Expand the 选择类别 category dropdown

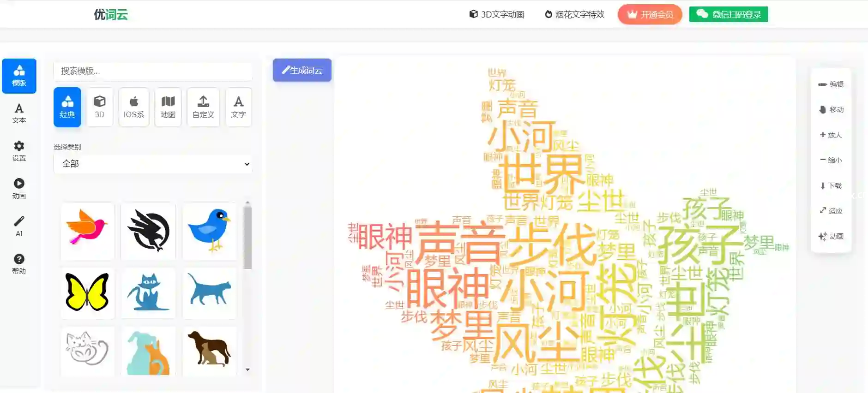click(153, 164)
